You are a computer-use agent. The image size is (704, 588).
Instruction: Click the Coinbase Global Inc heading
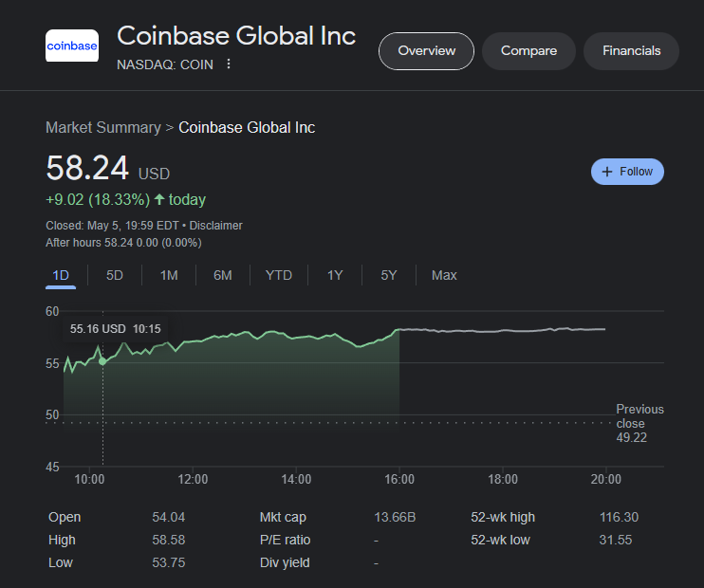[x=236, y=36]
